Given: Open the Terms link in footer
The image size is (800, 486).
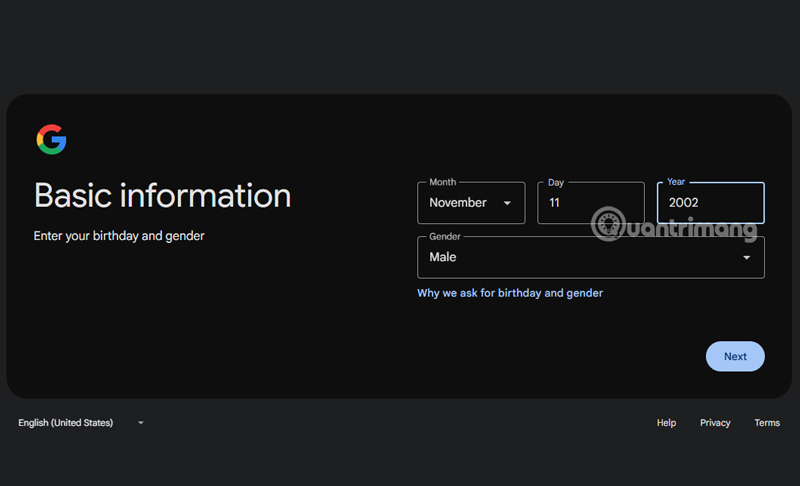Looking at the screenshot, I should [x=767, y=423].
